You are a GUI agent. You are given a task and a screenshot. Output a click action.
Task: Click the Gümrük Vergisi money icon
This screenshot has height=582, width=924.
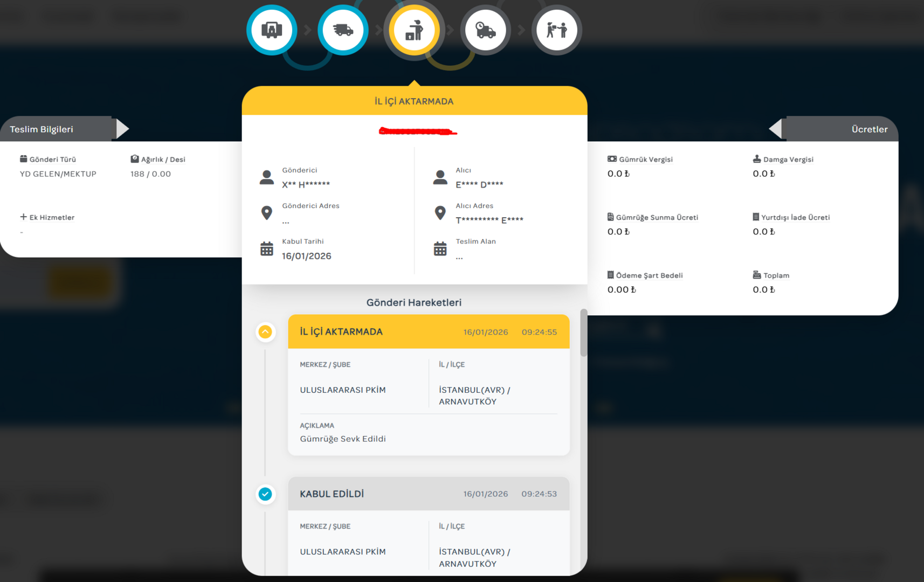[612, 159]
